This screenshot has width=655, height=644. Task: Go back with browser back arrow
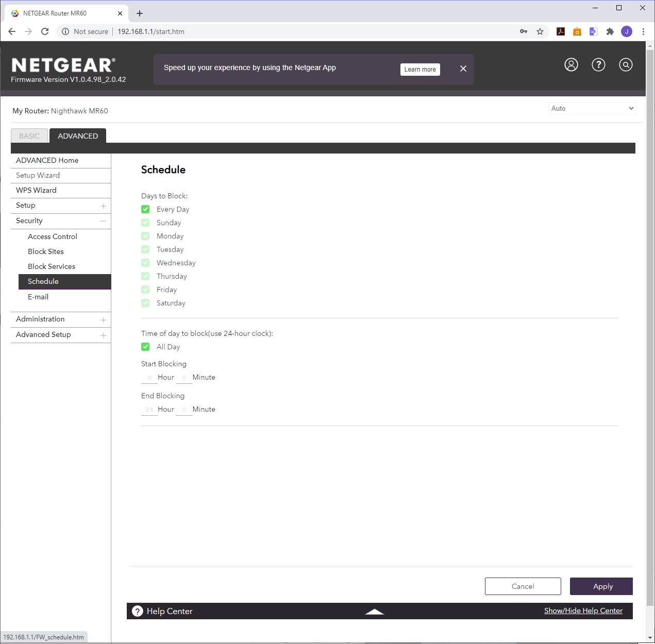coord(12,31)
